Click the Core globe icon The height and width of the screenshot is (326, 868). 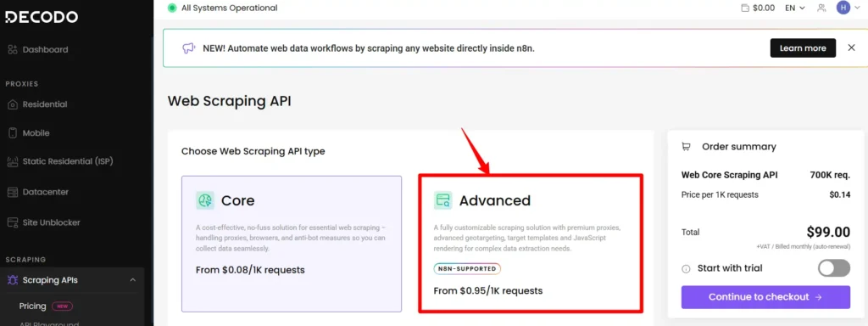pyautogui.click(x=205, y=200)
